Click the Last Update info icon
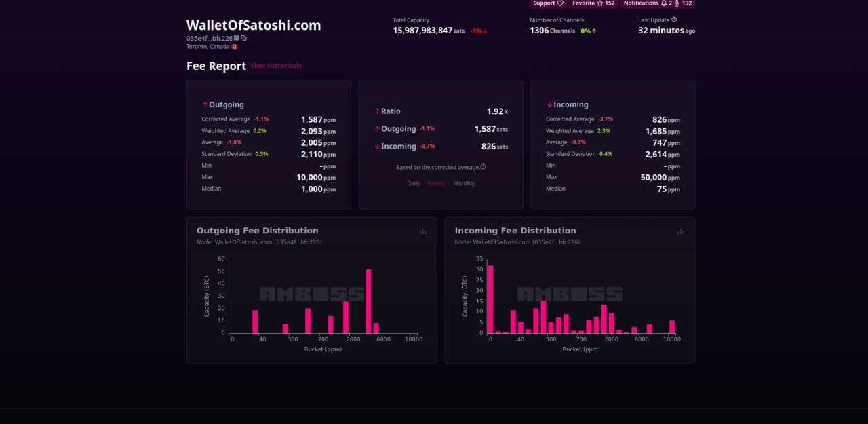Screen dimensions: 868x424 [674, 20]
